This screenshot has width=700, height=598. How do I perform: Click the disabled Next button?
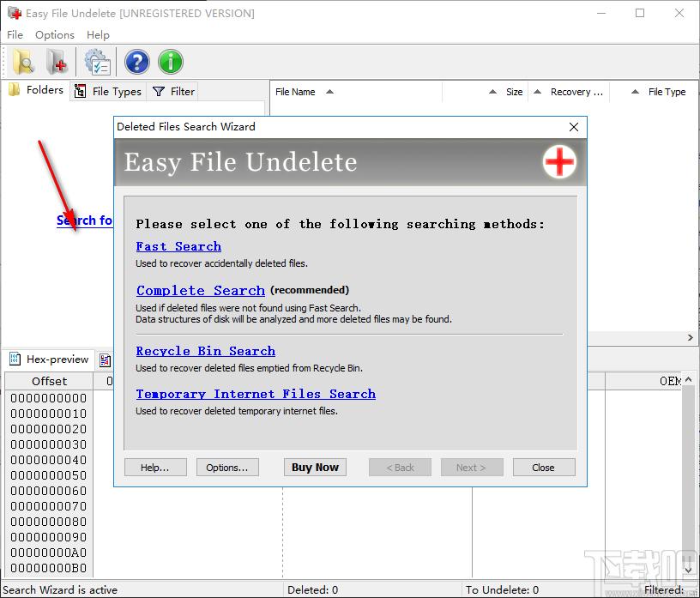pyautogui.click(x=472, y=467)
